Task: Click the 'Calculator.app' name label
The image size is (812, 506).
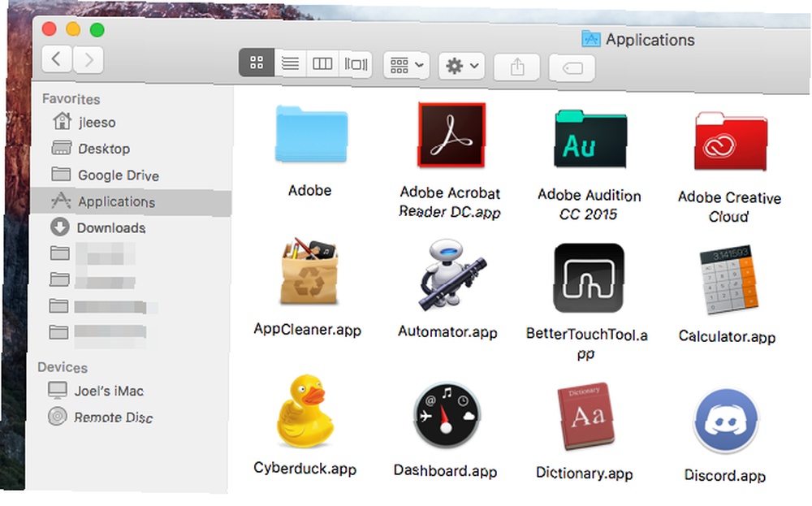Action: point(727,336)
